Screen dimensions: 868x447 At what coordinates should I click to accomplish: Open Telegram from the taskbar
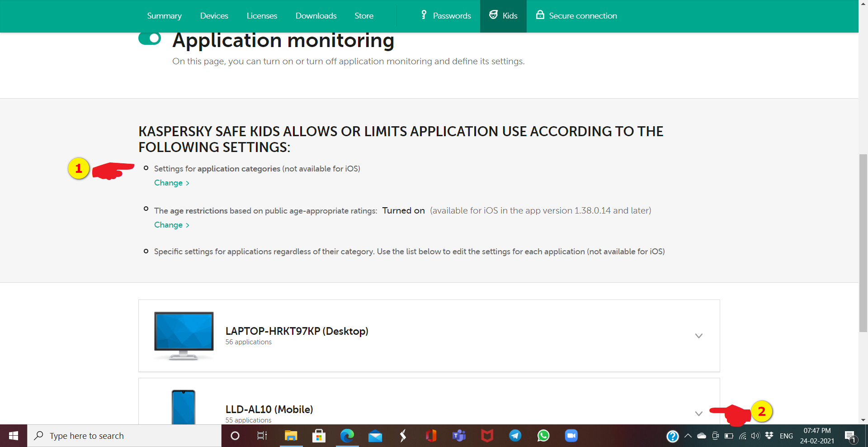[515, 436]
